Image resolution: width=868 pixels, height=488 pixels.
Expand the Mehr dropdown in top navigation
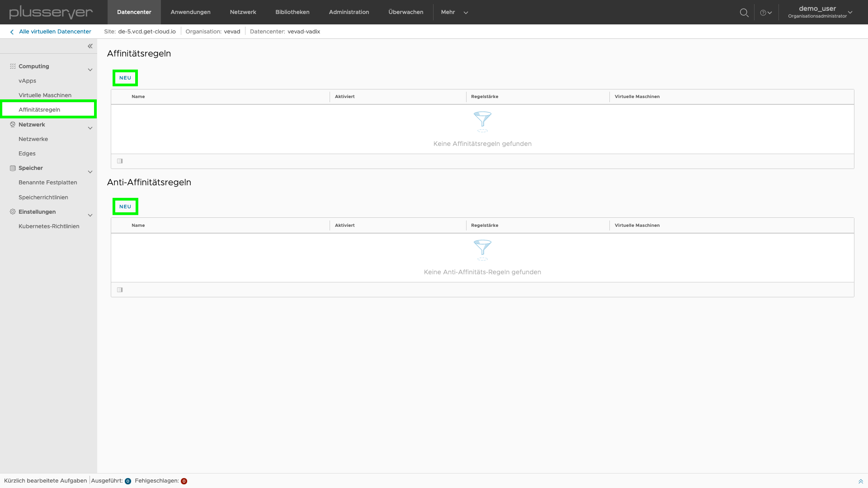[454, 12]
